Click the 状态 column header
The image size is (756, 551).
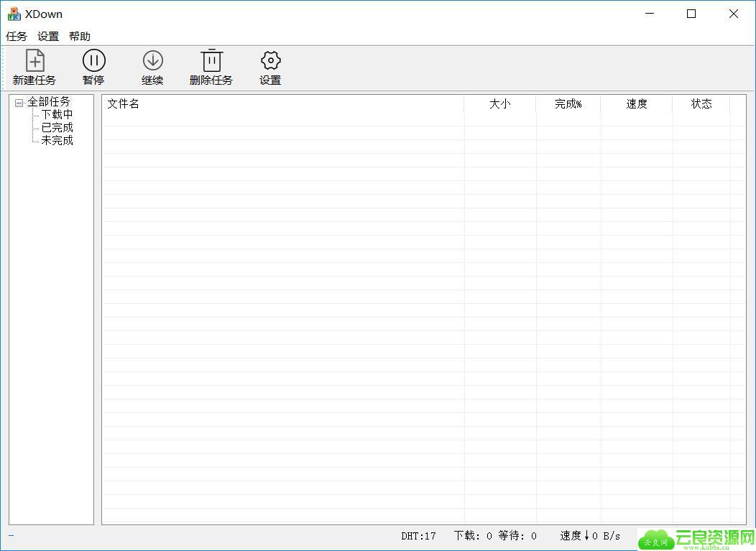click(701, 104)
